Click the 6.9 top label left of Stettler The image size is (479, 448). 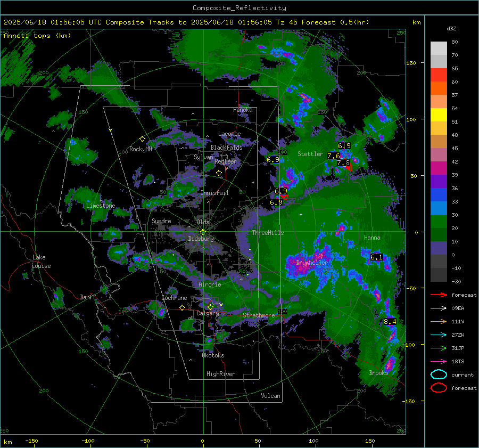[x=273, y=159]
